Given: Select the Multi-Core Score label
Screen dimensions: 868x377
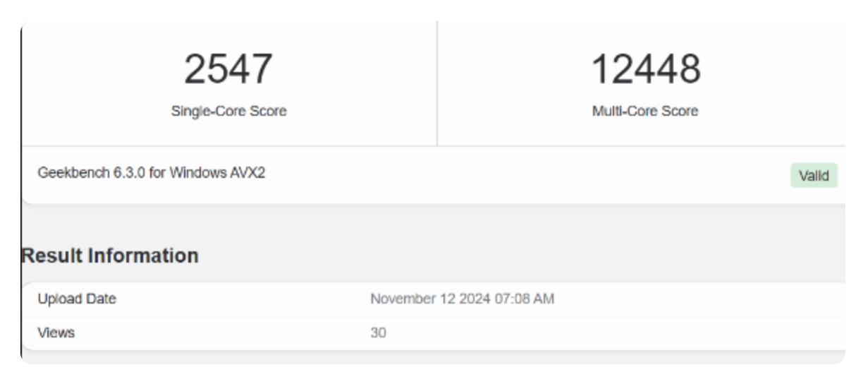Looking at the screenshot, I should coord(645,111).
